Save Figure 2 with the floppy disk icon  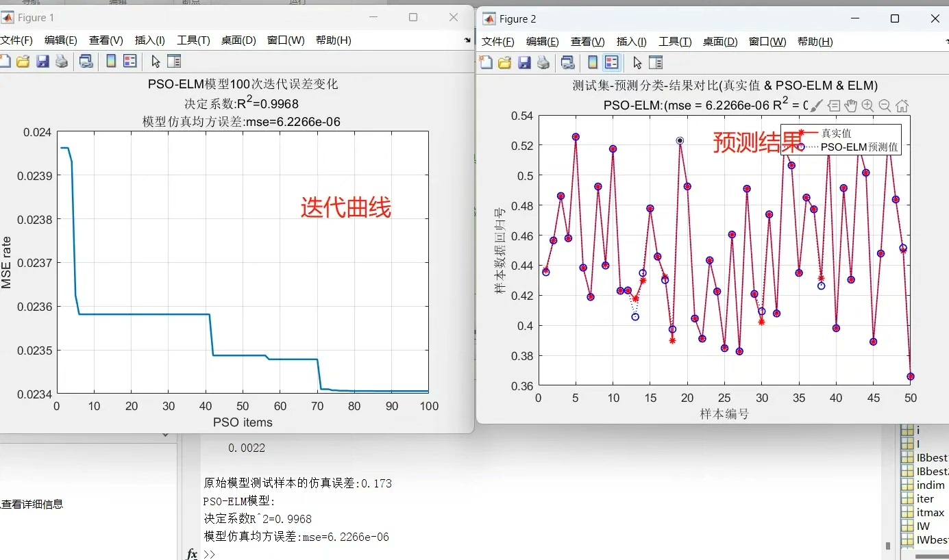(x=524, y=62)
